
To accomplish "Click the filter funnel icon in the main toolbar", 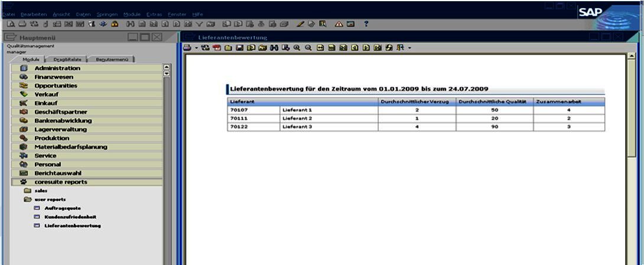I will [x=199, y=24].
